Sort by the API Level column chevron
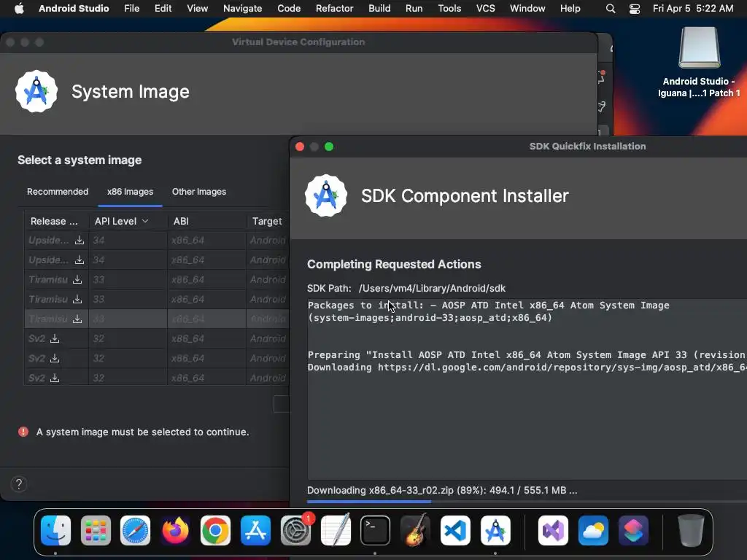The width and height of the screenshot is (747, 560). (145, 221)
